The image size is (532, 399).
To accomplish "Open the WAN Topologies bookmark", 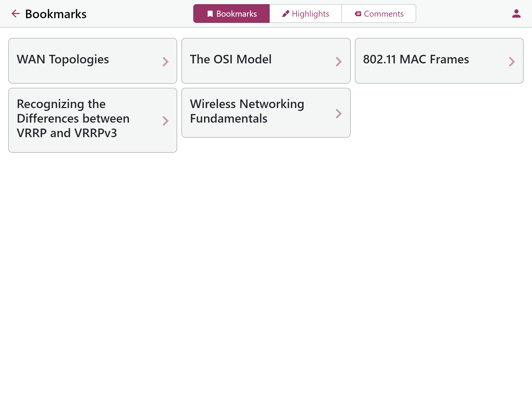I will pos(93,61).
